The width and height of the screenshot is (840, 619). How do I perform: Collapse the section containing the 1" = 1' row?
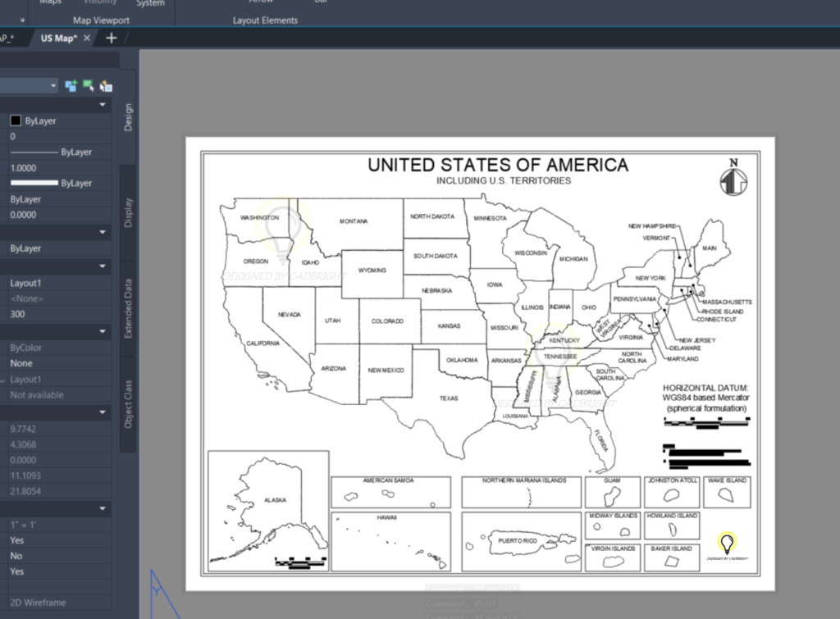click(x=103, y=508)
